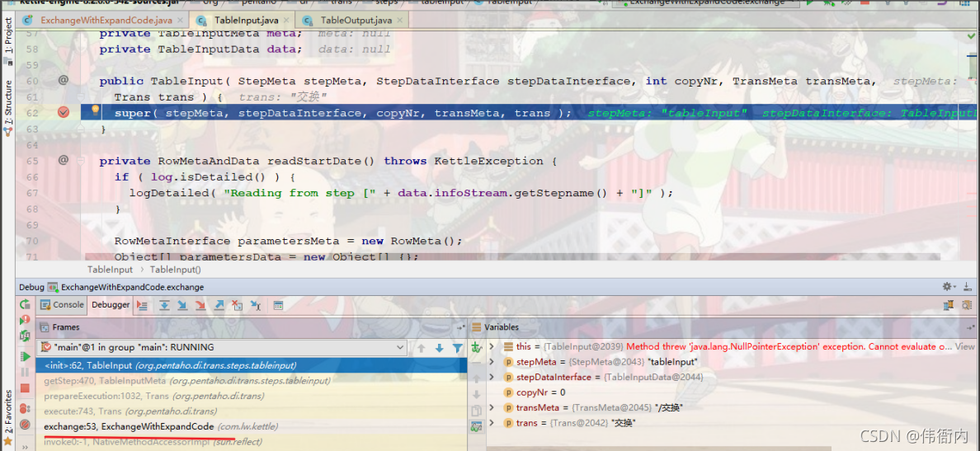
Task: Open the thread selector dropdown
Action: (x=223, y=347)
